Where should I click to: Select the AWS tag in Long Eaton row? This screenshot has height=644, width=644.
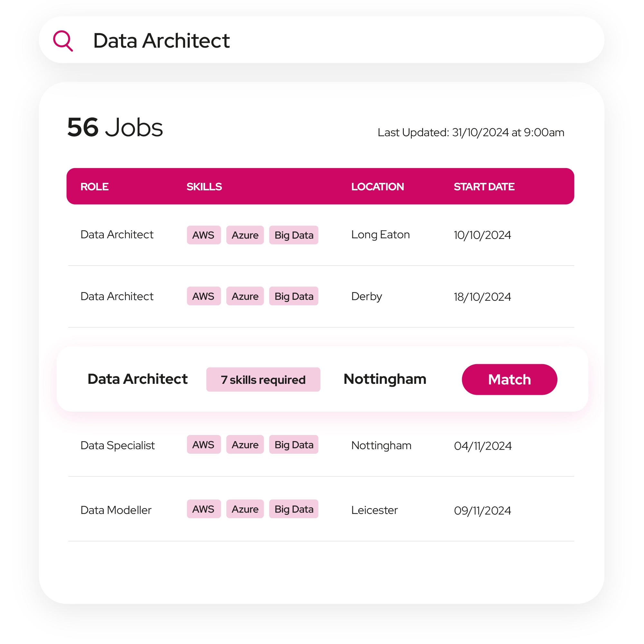[x=203, y=235]
